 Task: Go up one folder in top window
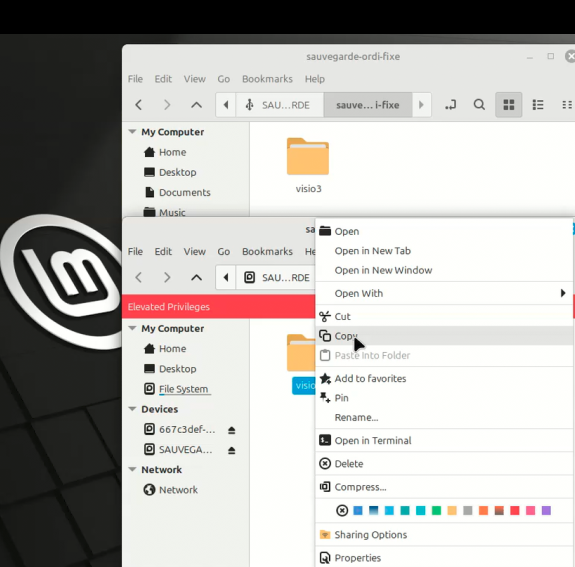(x=197, y=105)
